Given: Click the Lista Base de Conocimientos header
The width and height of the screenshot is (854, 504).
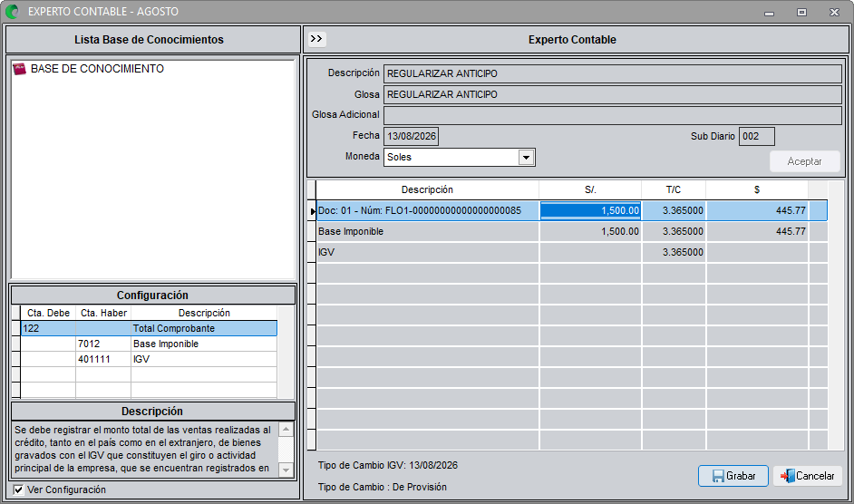Looking at the screenshot, I should tap(152, 39).
